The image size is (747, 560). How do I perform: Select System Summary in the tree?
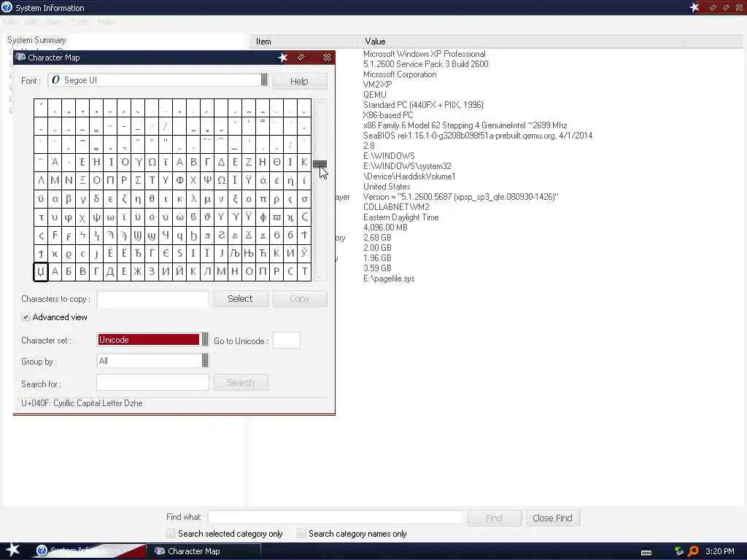tap(36, 40)
